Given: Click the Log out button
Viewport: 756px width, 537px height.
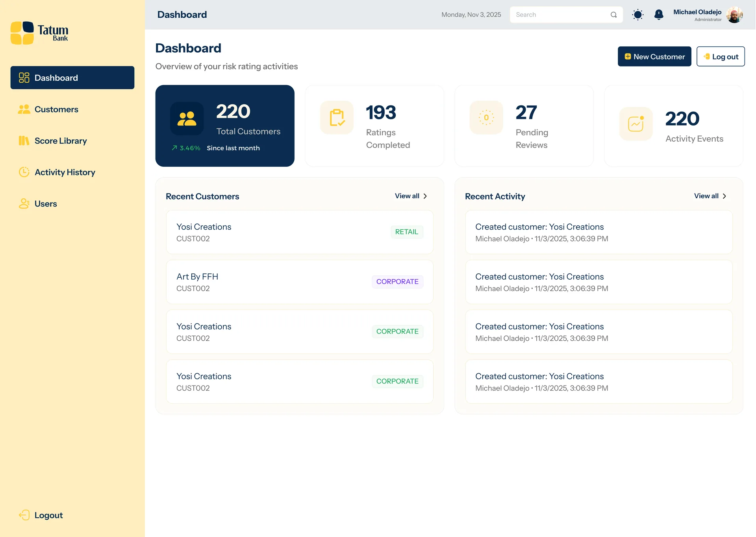Looking at the screenshot, I should pyautogui.click(x=720, y=57).
